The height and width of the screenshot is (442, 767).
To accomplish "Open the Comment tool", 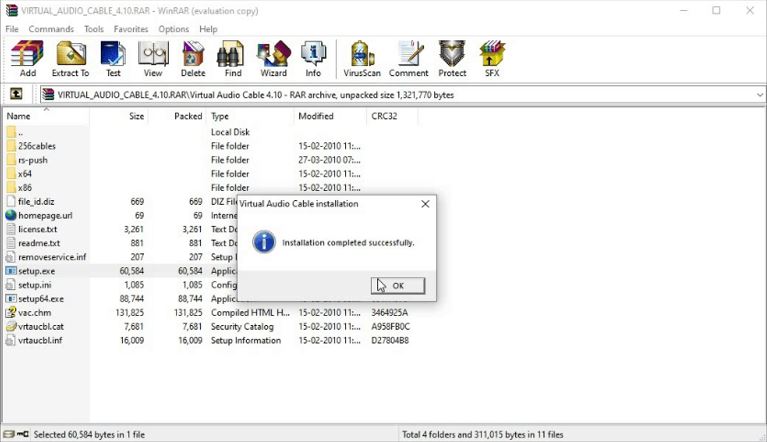I will click(x=408, y=59).
